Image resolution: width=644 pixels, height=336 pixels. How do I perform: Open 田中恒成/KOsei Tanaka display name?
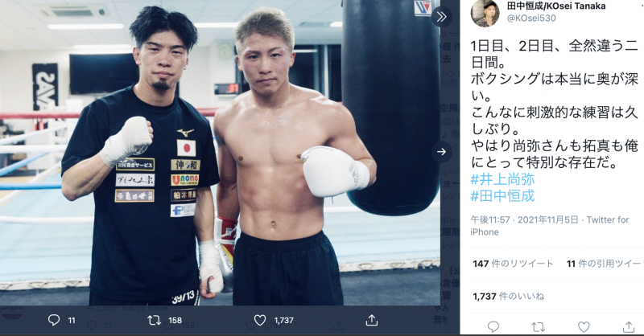click(556, 6)
